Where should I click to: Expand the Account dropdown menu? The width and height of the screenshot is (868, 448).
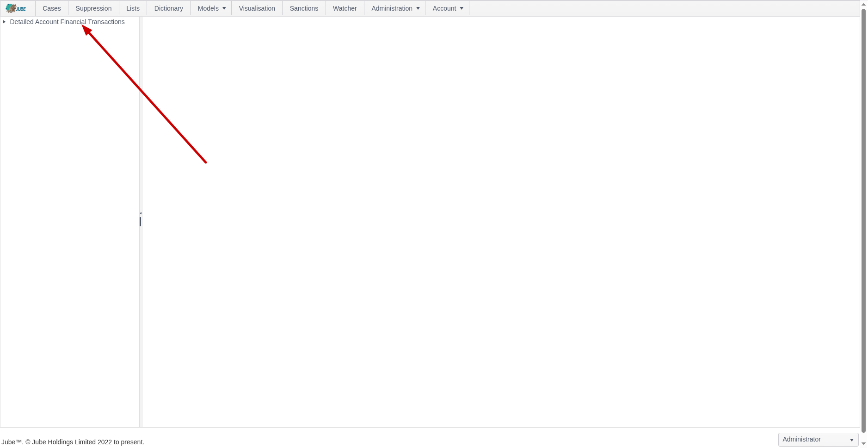pyautogui.click(x=448, y=8)
